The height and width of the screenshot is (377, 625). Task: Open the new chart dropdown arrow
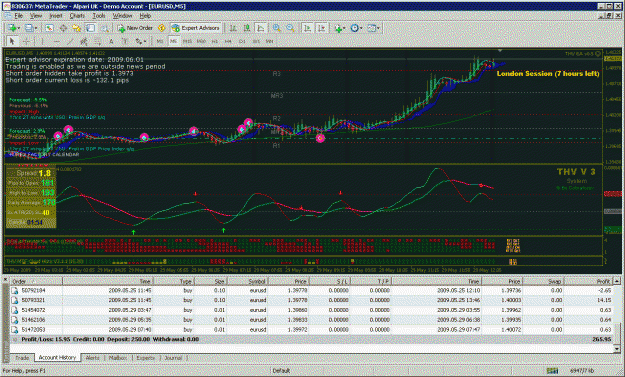(x=19, y=28)
